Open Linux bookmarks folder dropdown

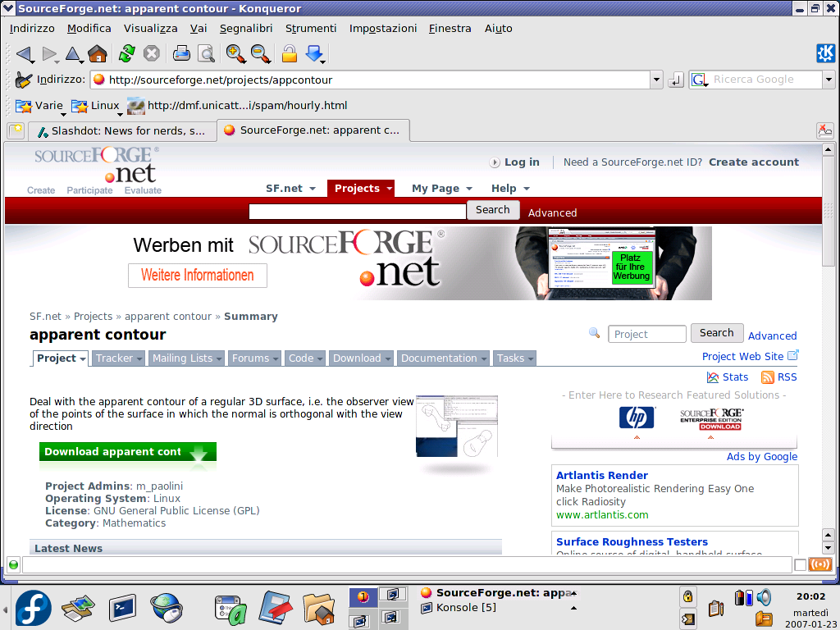tap(95, 106)
